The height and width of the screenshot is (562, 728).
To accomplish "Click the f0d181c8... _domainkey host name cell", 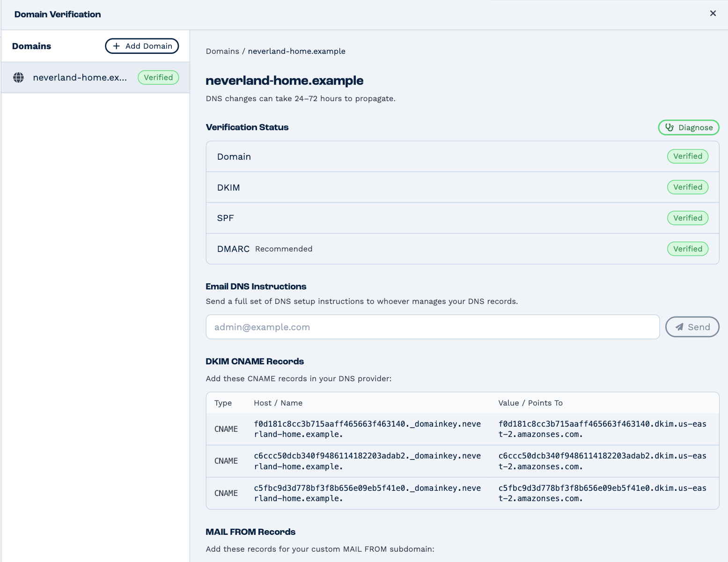I will pyautogui.click(x=368, y=429).
